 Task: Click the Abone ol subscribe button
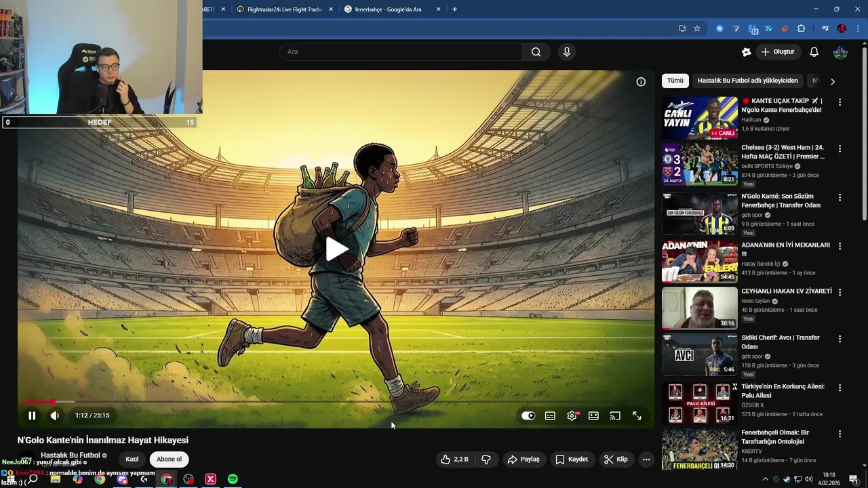pyautogui.click(x=169, y=460)
